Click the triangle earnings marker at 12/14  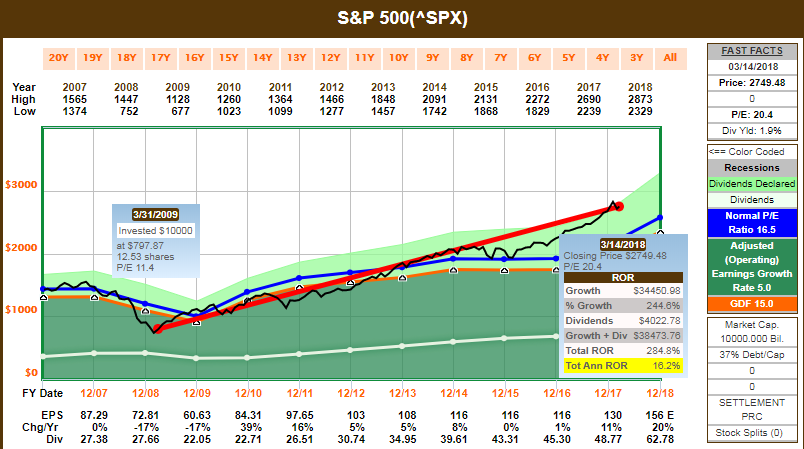click(x=453, y=270)
